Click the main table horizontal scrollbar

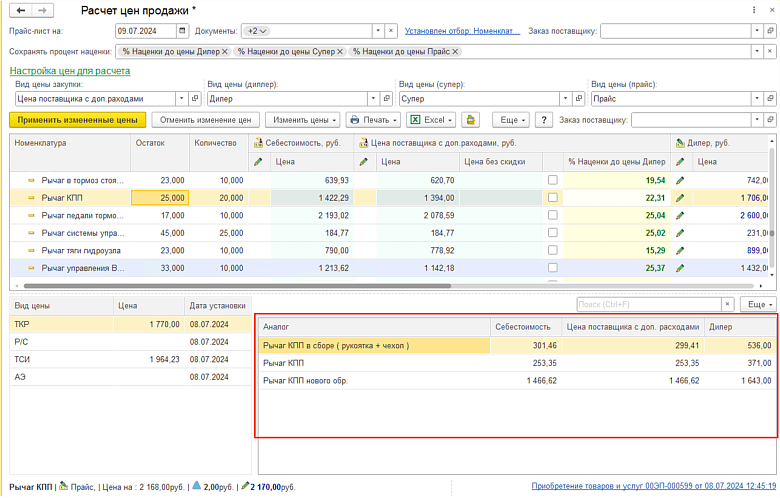click(237, 286)
